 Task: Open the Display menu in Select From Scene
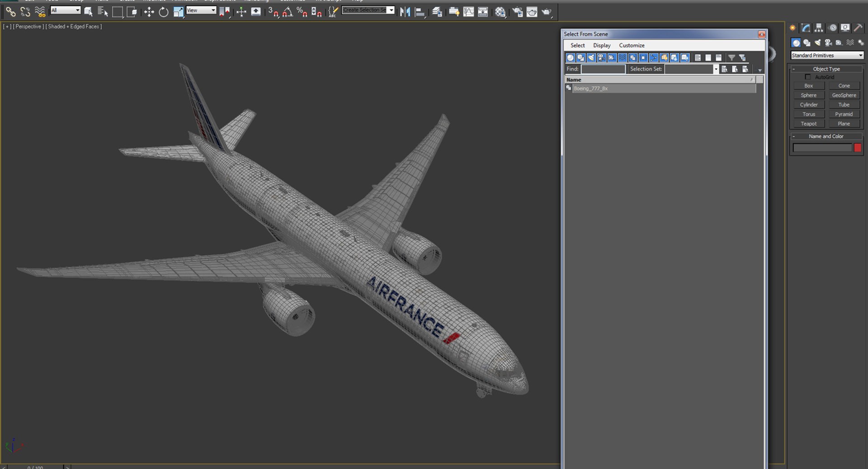click(602, 45)
